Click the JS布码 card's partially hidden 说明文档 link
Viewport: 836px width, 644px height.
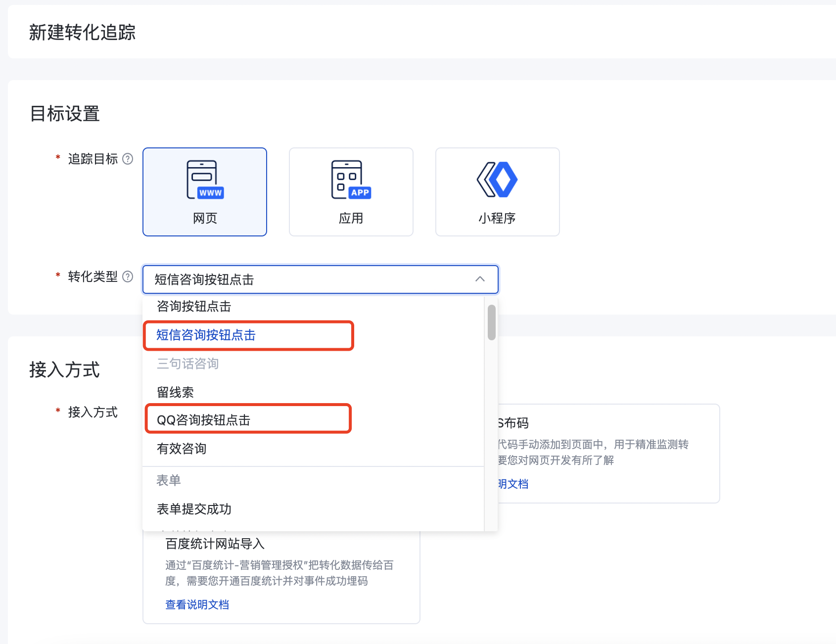click(513, 484)
